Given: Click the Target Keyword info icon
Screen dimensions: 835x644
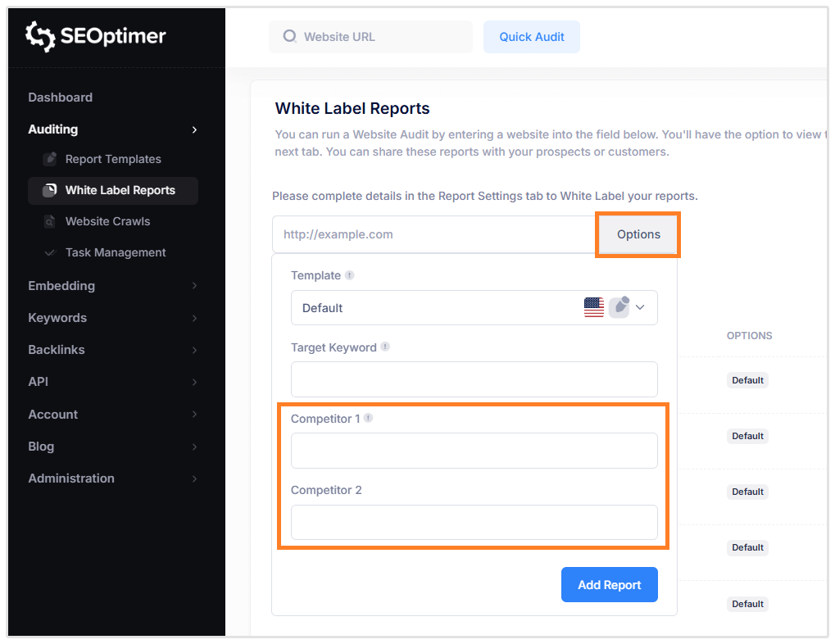Looking at the screenshot, I should [385, 347].
